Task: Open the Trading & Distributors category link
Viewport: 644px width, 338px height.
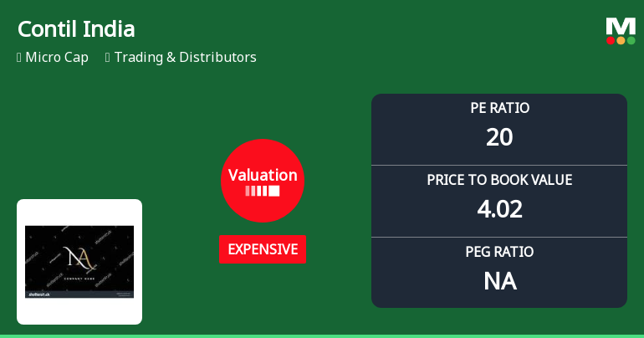Action: coord(185,58)
